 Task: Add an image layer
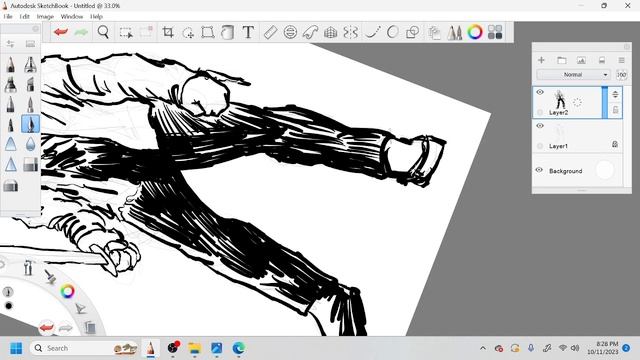pos(581,60)
